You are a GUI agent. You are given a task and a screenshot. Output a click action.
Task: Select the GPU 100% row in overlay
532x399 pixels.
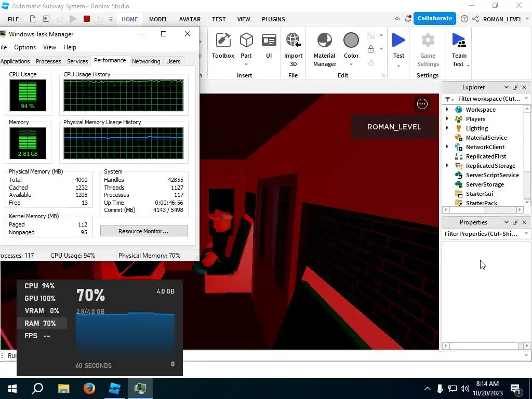(42, 298)
